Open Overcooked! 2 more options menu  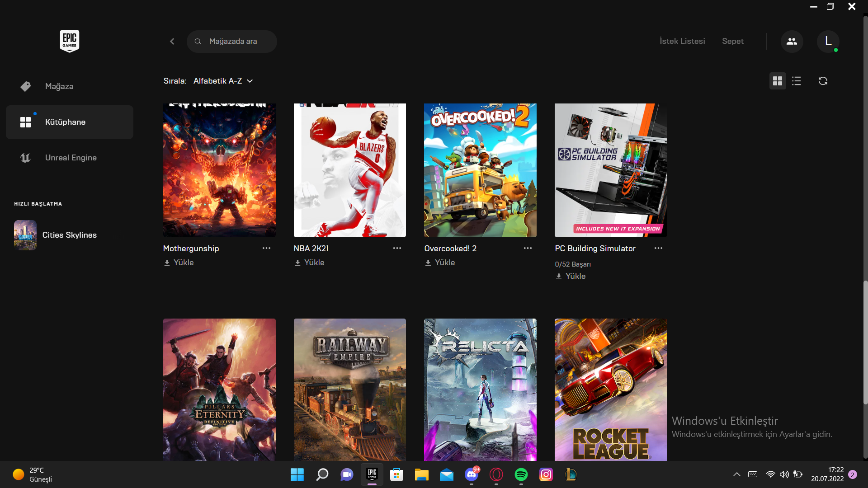click(x=528, y=248)
